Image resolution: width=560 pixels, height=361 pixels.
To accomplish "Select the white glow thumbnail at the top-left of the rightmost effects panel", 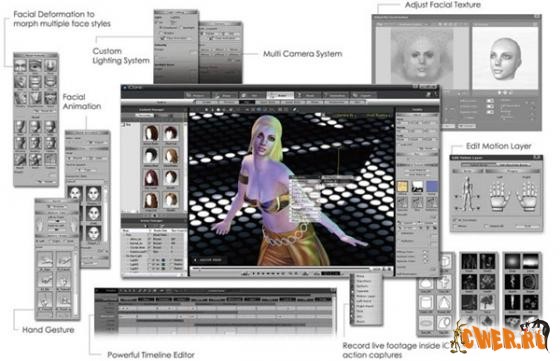I will (513, 262).
